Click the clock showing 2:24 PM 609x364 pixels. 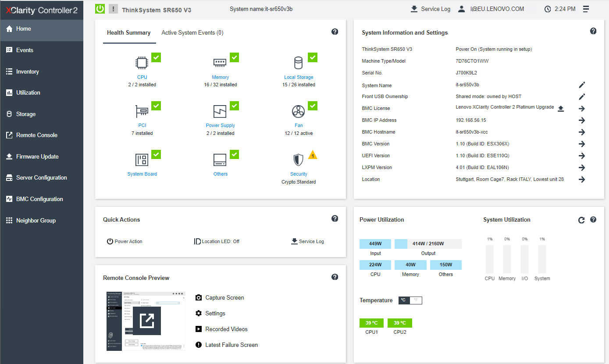click(560, 9)
